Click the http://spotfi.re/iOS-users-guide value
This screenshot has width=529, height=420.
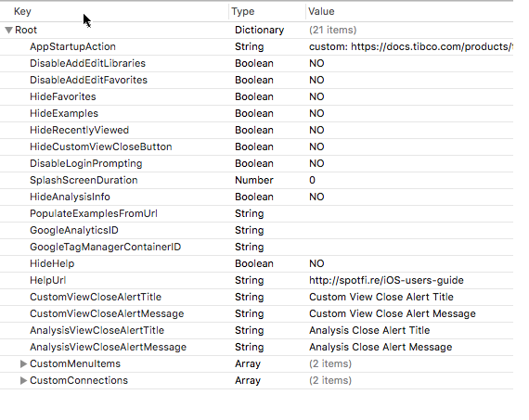point(386,280)
